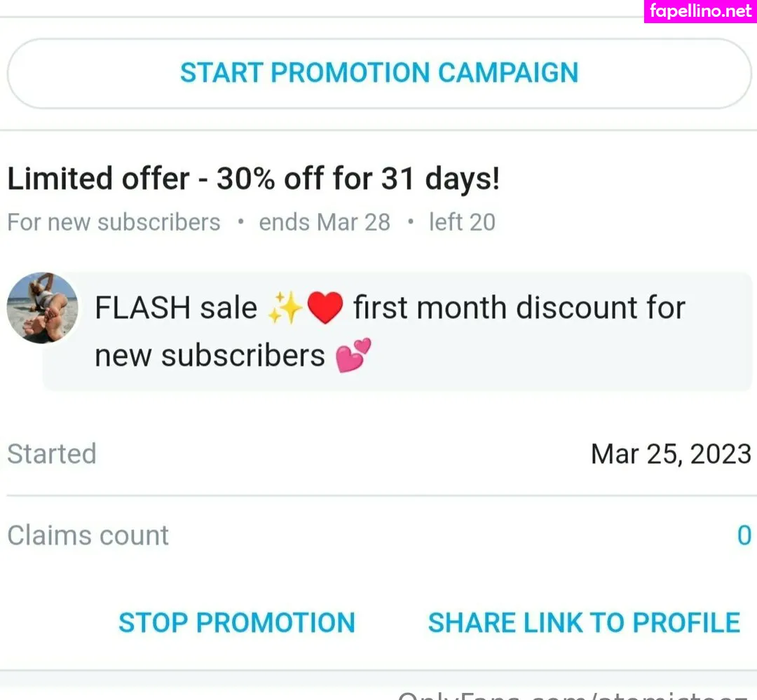The image size is (757, 700).
Task: Open the profile avatar thumbnail
Action: 42,308
